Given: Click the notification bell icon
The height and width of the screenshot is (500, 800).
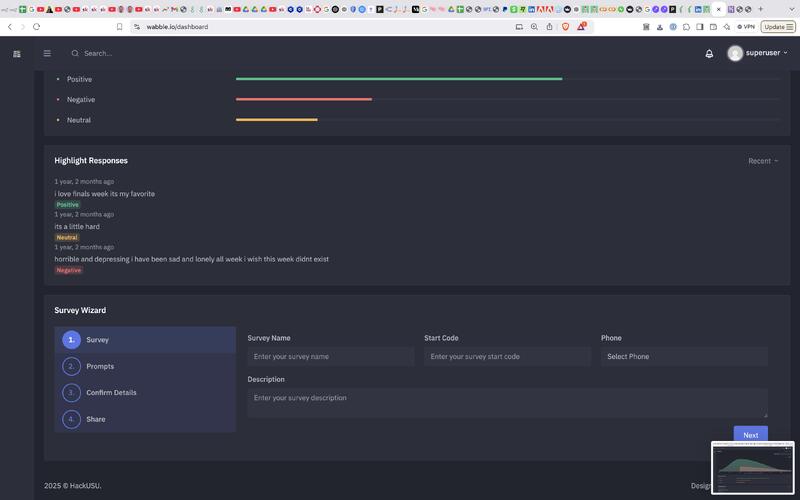Looking at the screenshot, I should point(709,53).
